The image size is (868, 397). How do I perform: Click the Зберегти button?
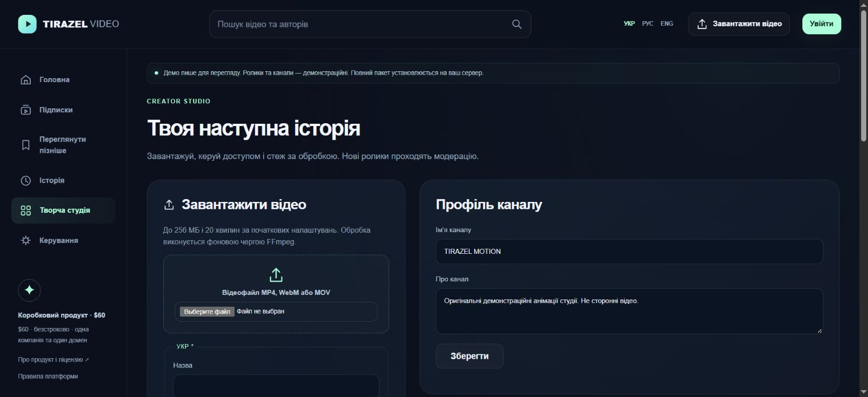click(x=470, y=356)
